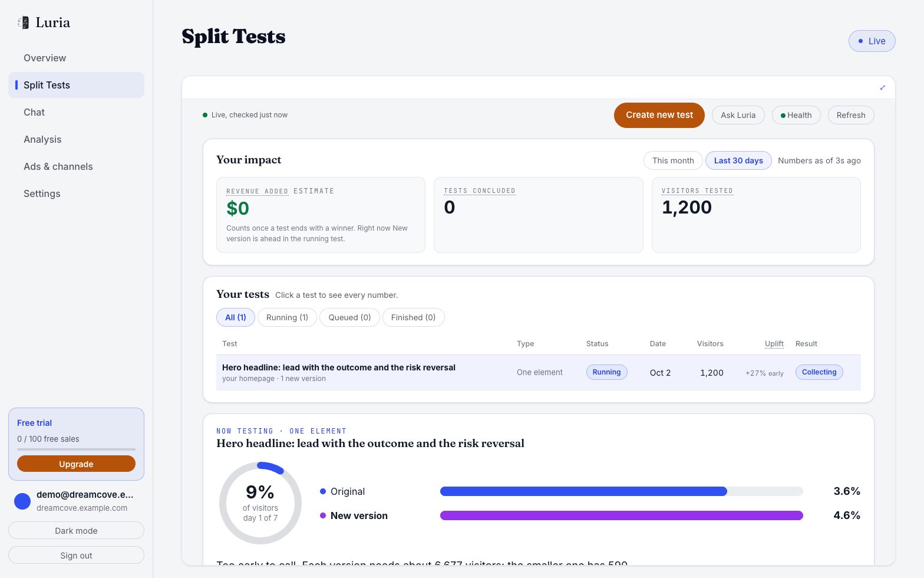Click the Date column header
Viewport: 924px width, 578px height.
tap(658, 344)
